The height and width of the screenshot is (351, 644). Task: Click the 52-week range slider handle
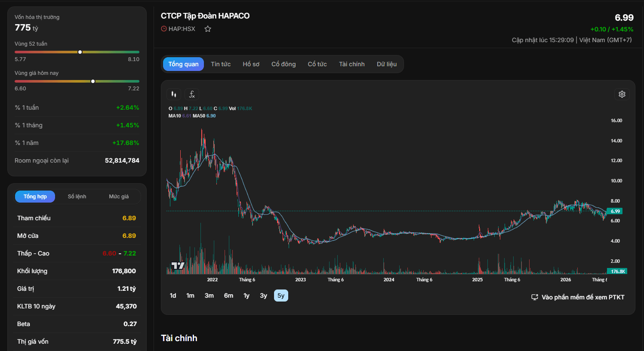click(x=80, y=52)
